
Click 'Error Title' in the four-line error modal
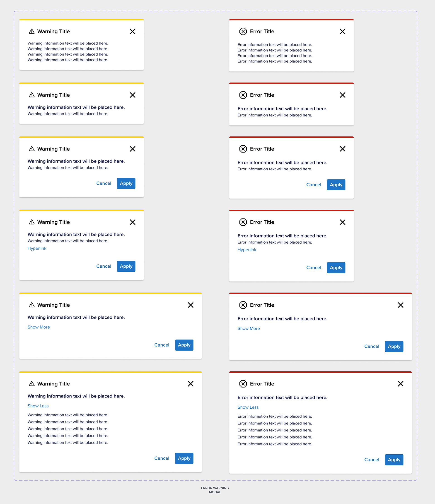[x=262, y=32]
